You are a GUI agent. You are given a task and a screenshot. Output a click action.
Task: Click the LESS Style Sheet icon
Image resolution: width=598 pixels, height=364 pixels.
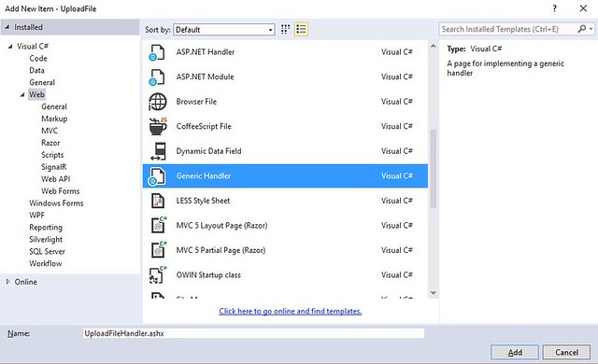click(158, 201)
